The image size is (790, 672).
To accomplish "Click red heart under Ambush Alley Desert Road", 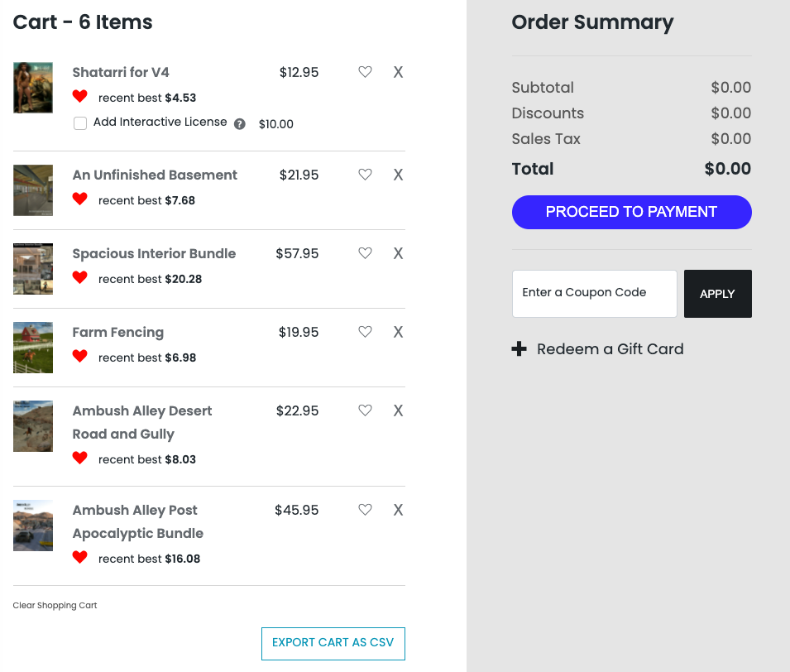I will 79,458.
